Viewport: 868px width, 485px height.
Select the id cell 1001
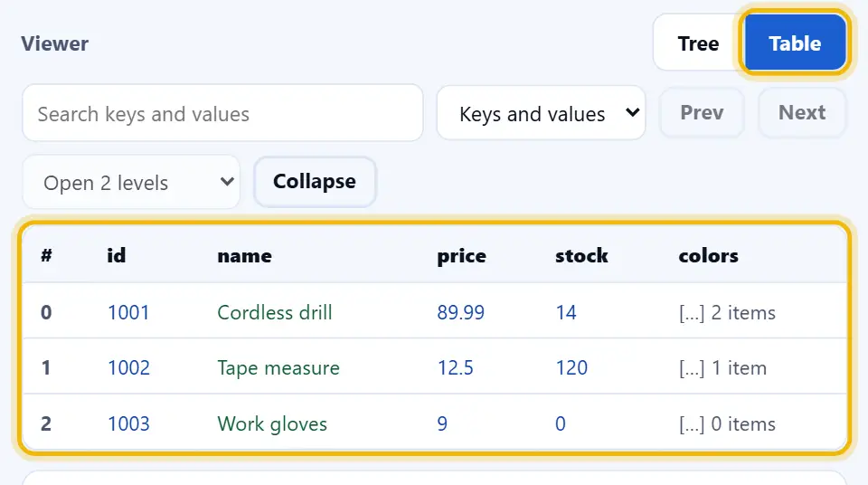(x=128, y=312)
